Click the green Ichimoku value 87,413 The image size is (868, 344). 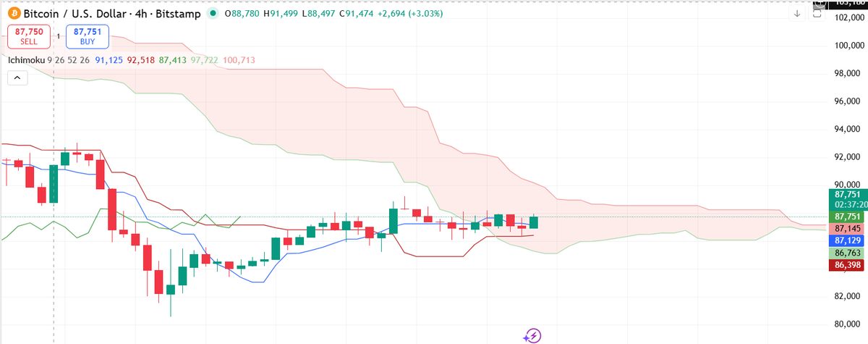click(x=172, y=60)
